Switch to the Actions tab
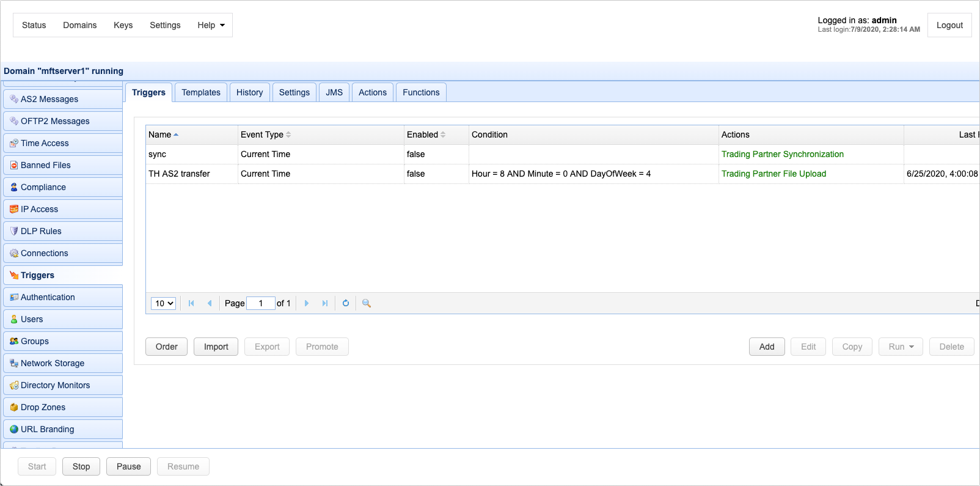980x486 pixels. coord(373,92)
